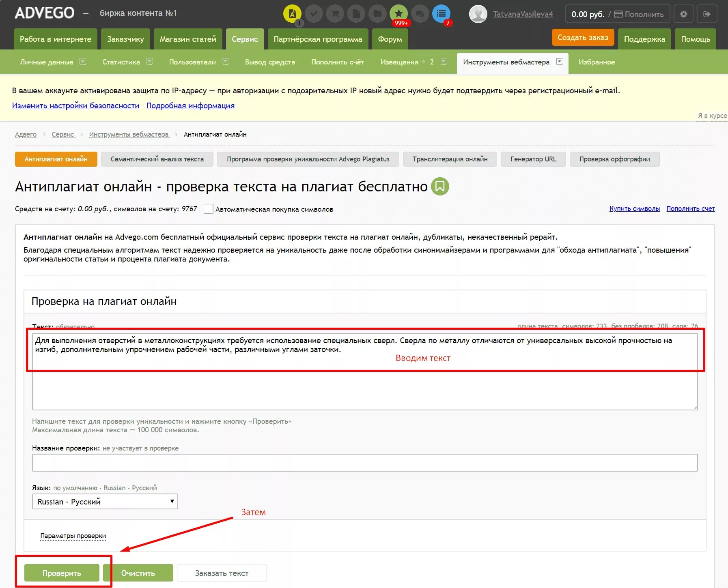Open the Russian - Русский language dropdown
The width and height of the screenshot is (728, 588).
click(x=105, y=502)
